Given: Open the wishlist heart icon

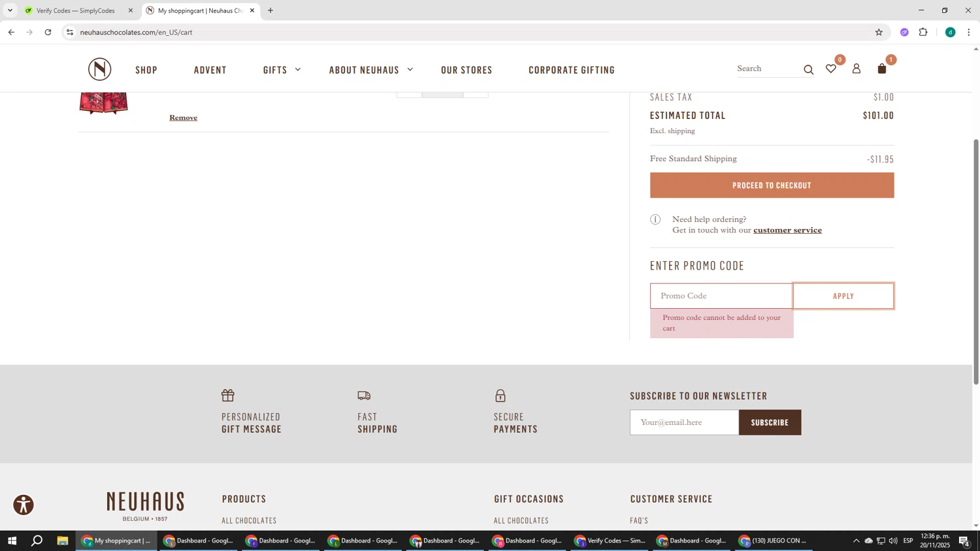Looking at the screenshot, I should 831,69.
